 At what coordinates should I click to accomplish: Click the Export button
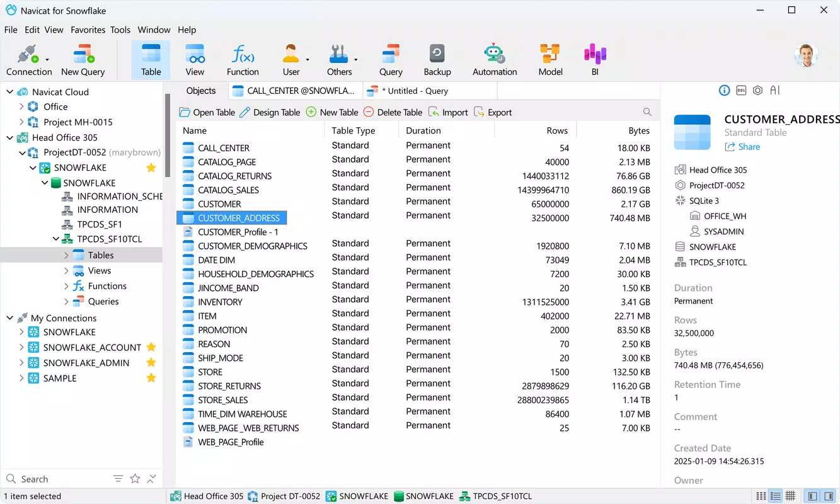493,112
